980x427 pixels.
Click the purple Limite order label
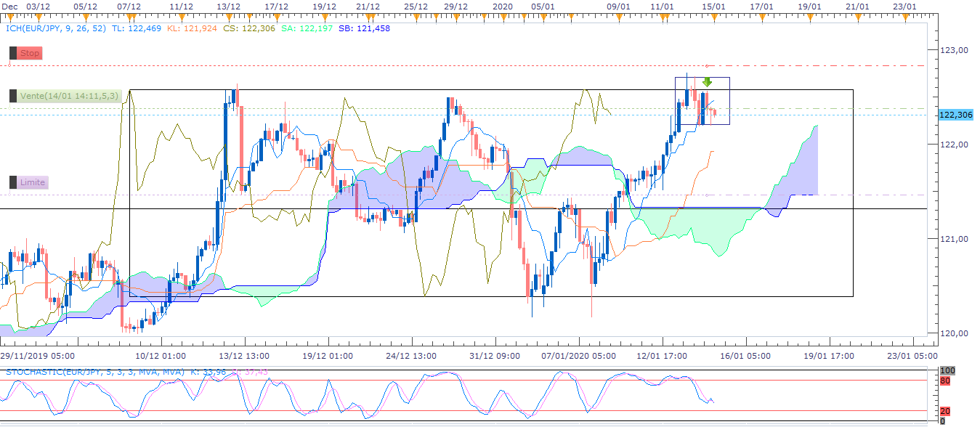click(29, 182)
